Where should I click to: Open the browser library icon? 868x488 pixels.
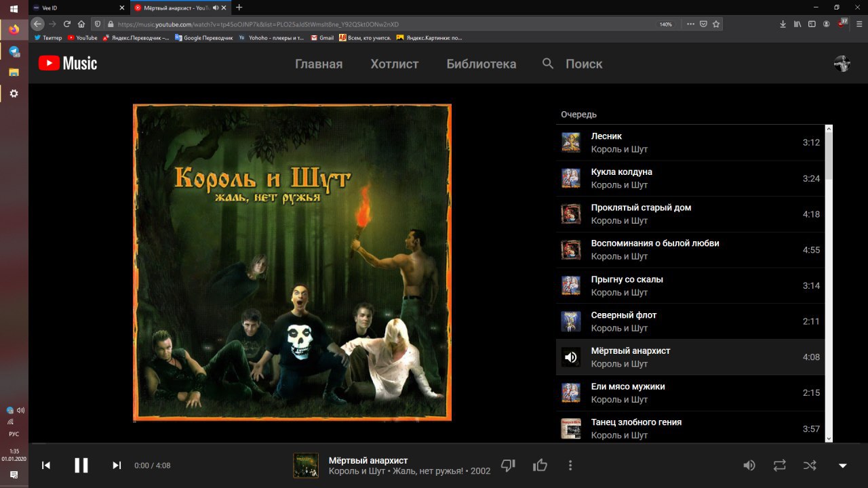(x=797, y=24)
